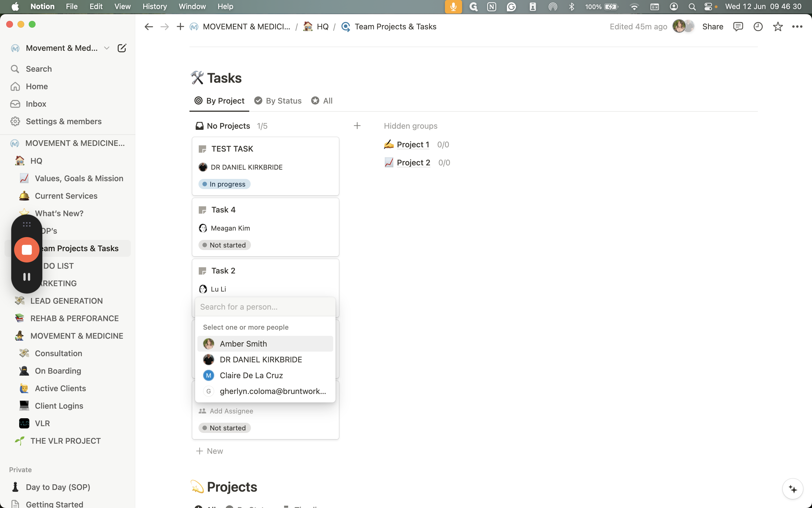Go back with the left arrow
Viewport: 812px width, 508px height.
point(149,27)
